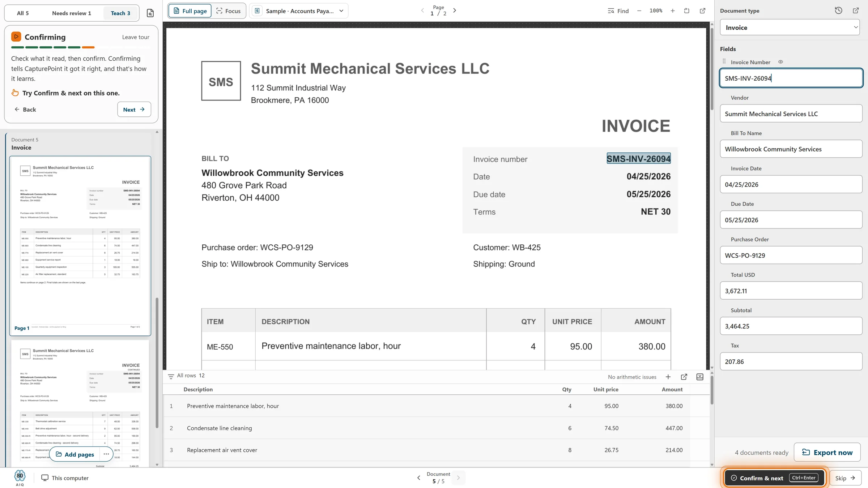Image resolution: width=868 pixels, height=488 pixels.
Task: Toggle the Invoice Number visibility eye
Action: tap(780, 62)
